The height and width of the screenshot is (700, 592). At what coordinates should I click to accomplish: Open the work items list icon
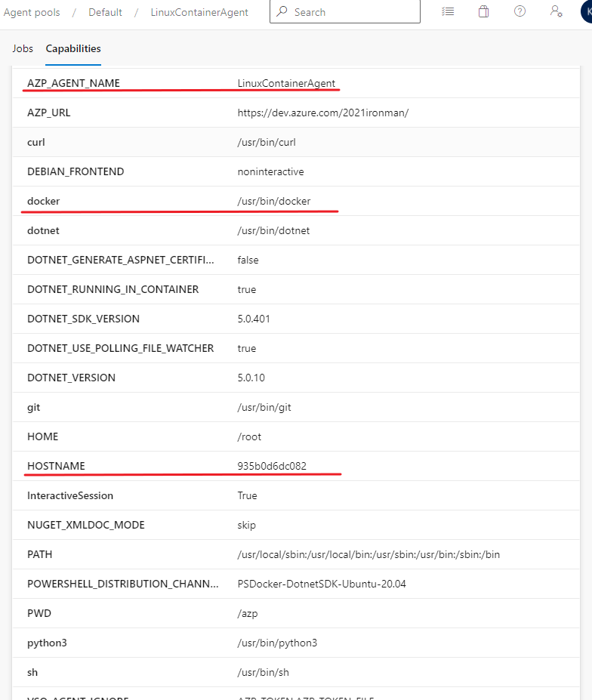pyautogui.click(x=448, y=12)
